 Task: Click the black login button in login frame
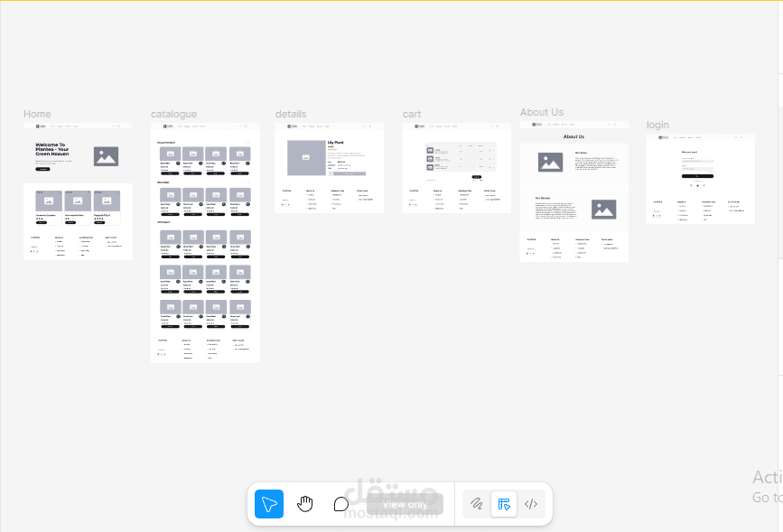(x=697, y=176)
